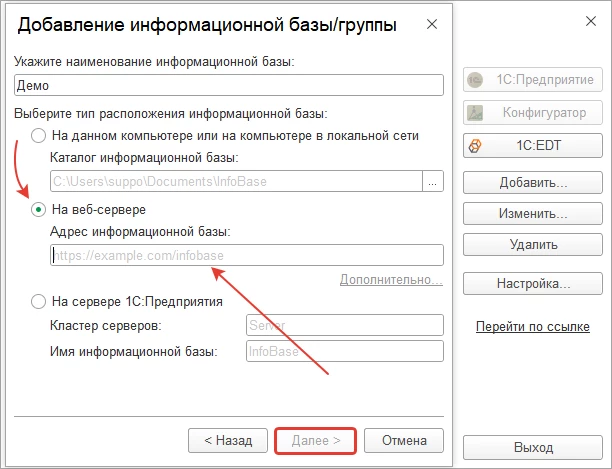This screenshot has width=612, height=469.
Task: Open '1C:EDT' in the launcher window
Action: coord(533,146)
